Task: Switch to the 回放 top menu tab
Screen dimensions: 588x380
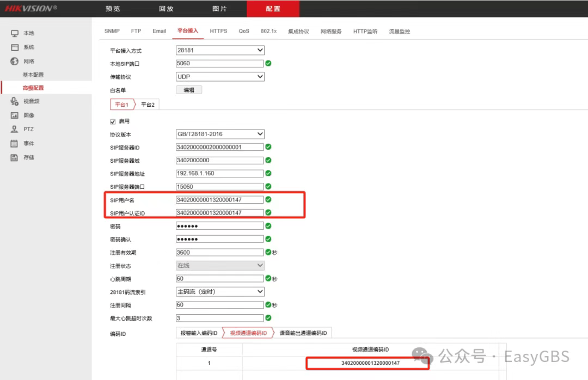Action: (x=166, y=9)
